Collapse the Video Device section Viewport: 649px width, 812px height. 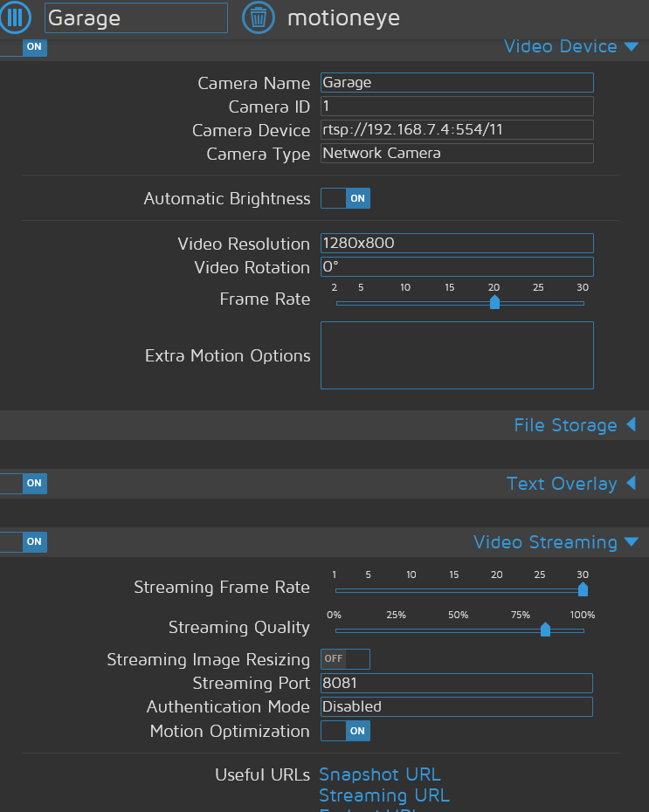(x=561, y=46)
